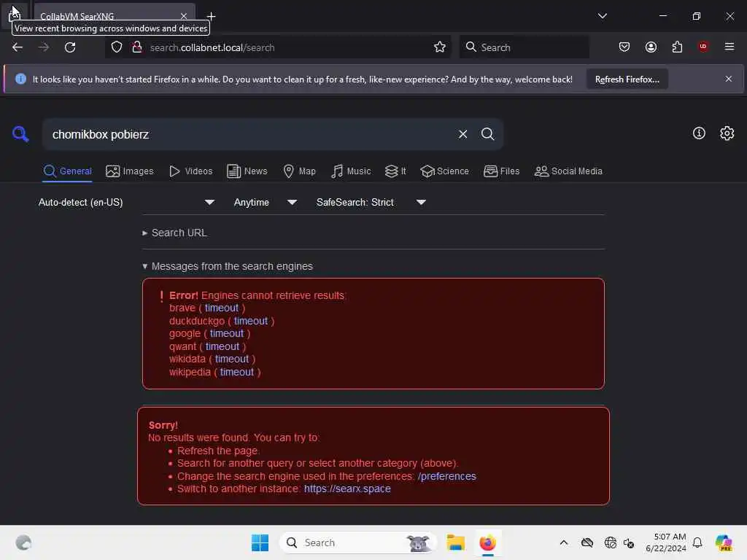Open the Extensions puzzle icon

pos(677,47)
